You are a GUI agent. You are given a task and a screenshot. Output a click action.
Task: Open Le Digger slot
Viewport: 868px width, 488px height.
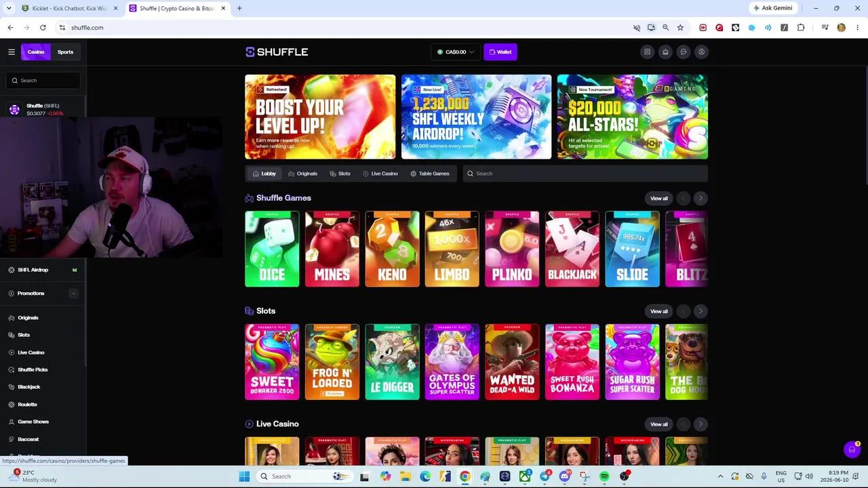click(392, 362)
